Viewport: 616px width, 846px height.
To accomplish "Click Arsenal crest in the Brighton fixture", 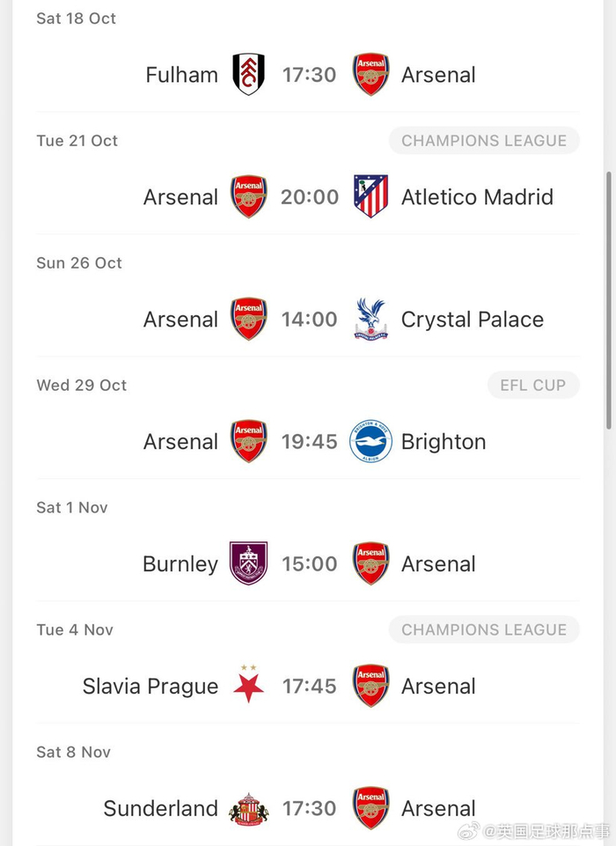I will [248, 442].
